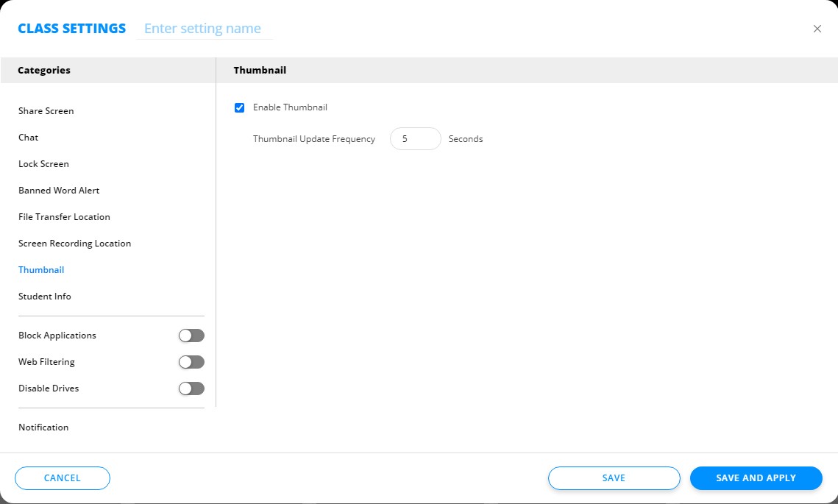Click the Save and Apply button
838x504 pixels.
click(x=756, y=478)
